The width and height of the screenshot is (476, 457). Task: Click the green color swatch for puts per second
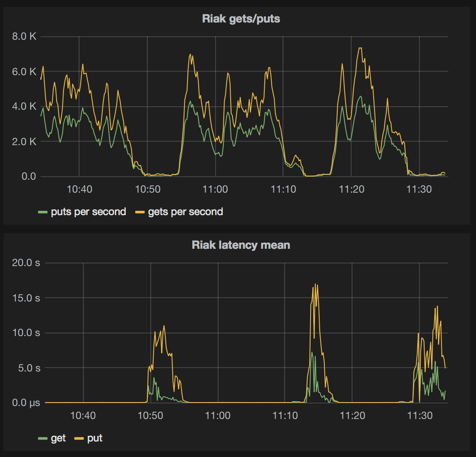43,212
